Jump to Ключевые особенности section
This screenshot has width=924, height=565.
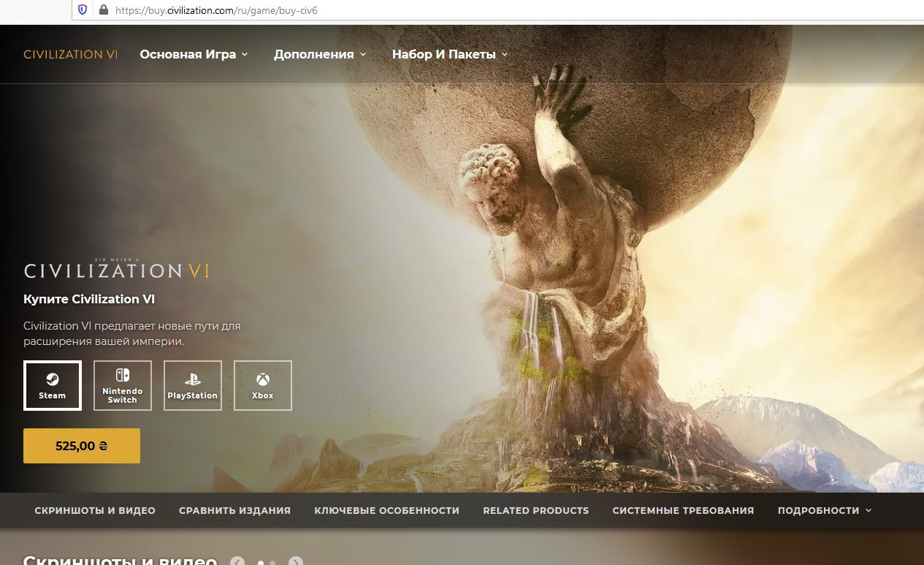[x=387, y=511]
